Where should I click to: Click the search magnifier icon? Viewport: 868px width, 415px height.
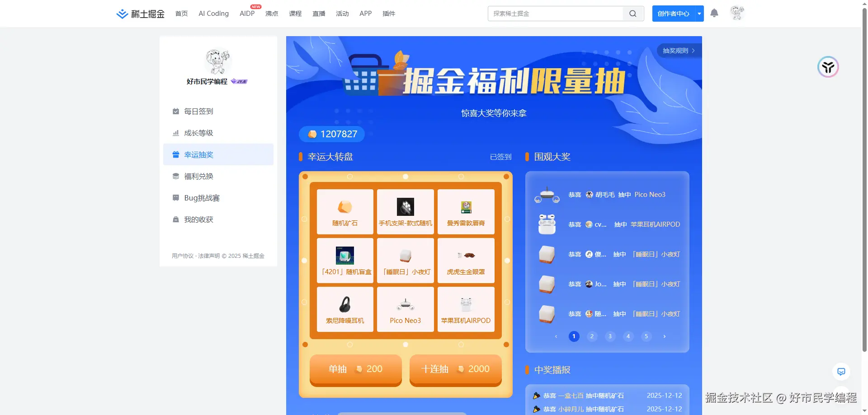coord(632,14)
